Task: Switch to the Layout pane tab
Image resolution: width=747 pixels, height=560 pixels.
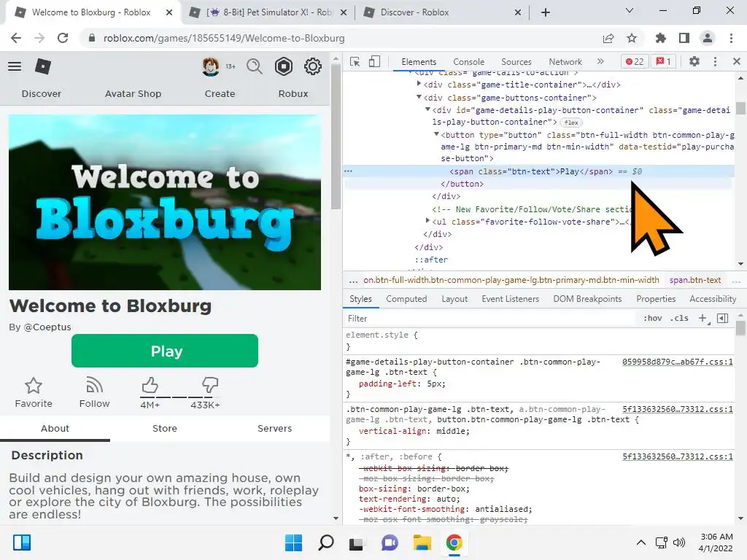Action: 454,298
